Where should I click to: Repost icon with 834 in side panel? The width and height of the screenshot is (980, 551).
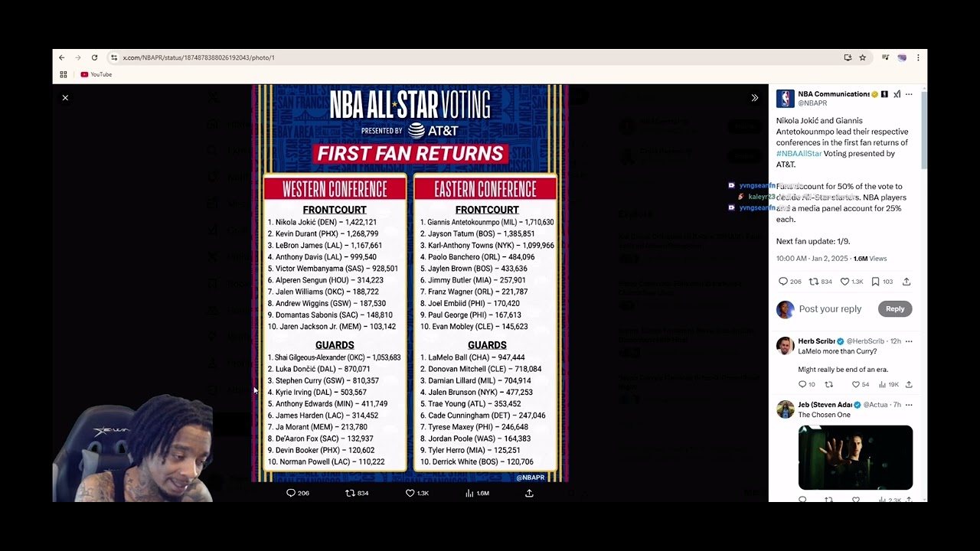click(821, 282)
